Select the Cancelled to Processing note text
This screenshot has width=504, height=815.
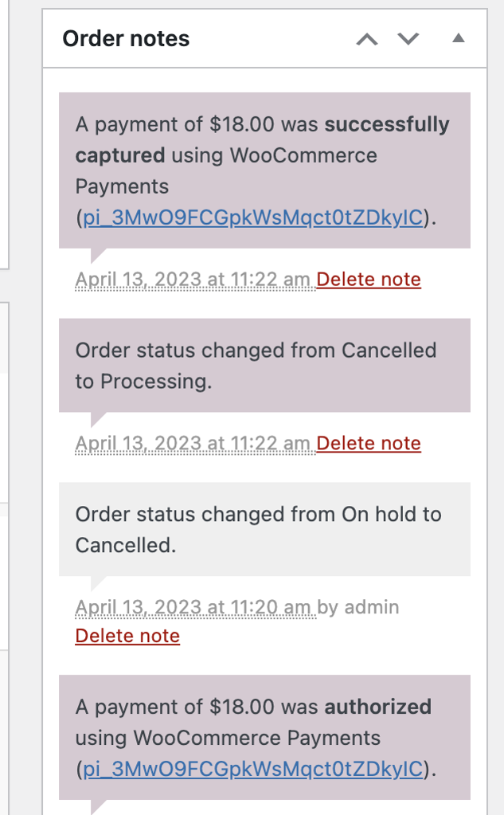[x=256, y=365]
